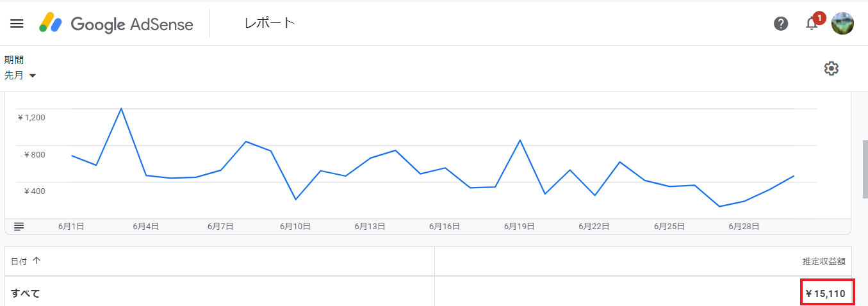Image resolution: width=868 pixels, height=306 pixels.
Task: Click the 6月28日 axis date label
Action: coord(746,226)
